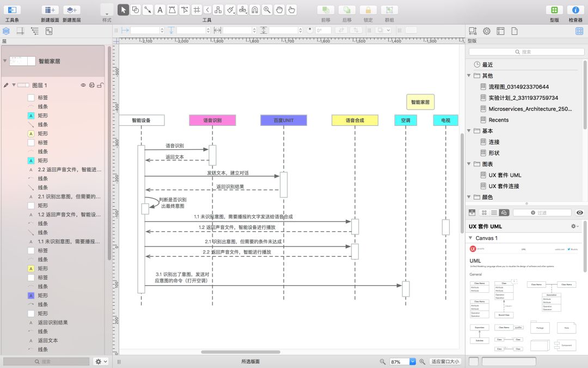Select the shape drawing tool

click(x=136, y=10)
